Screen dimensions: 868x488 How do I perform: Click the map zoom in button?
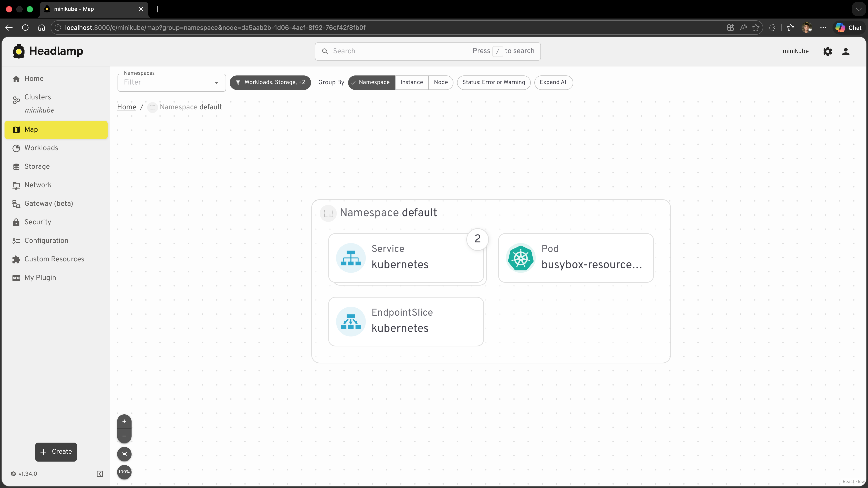pos(124,421)
